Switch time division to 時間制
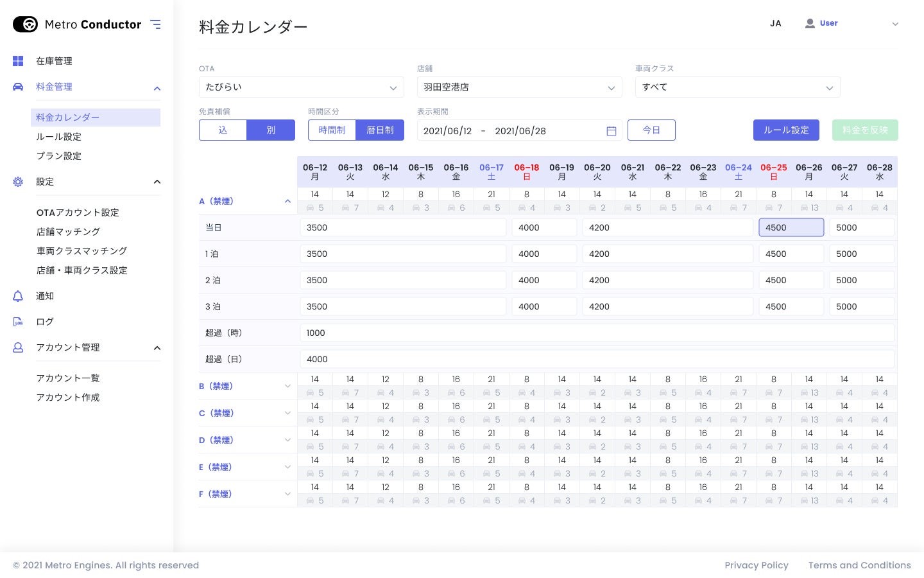Viewport: 924px width, 578px height. click(332, 130)
